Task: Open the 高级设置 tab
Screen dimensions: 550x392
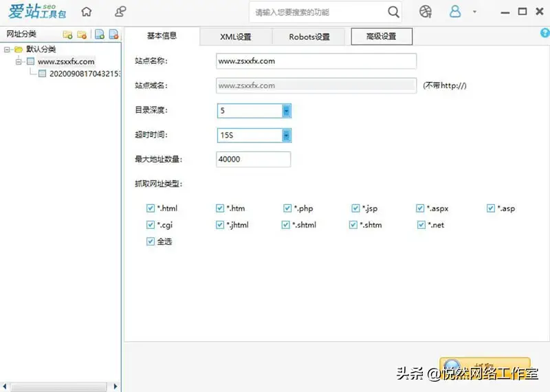Action: coord(382,36)
